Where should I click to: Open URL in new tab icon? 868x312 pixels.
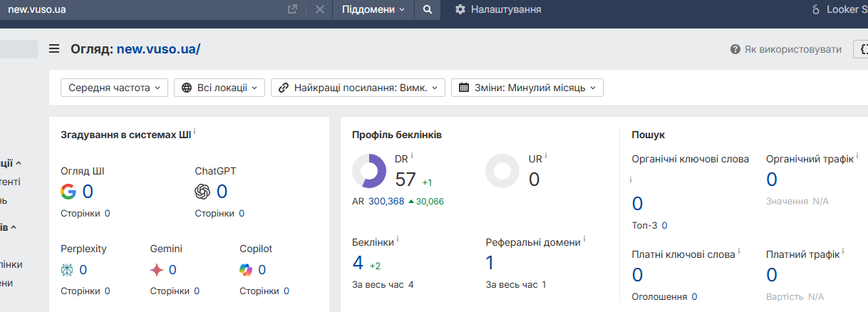point(292,10)
